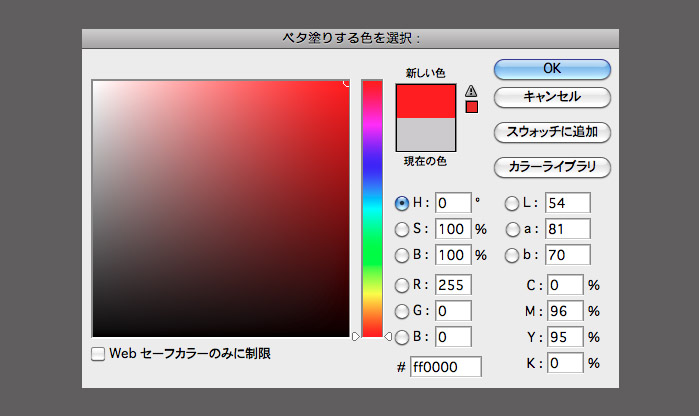This screenshot has width=699, height=416.
Task: Click the C cyan percentage field
Action: point(566,285)
